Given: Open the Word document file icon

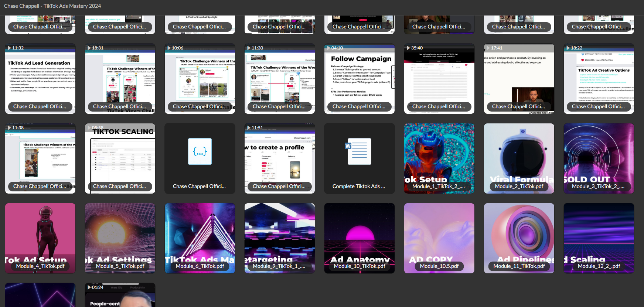Looking at the screenshot, I should [358, 151].
